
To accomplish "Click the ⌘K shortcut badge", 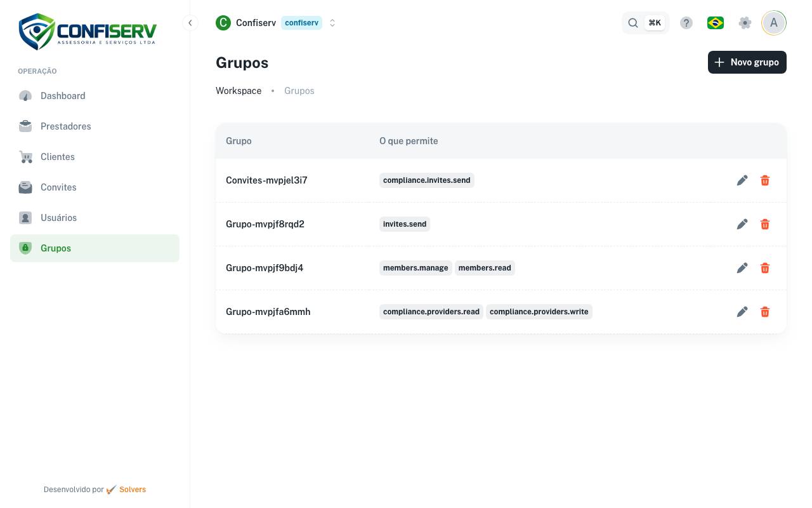I will pyautogui.click(x=655, y=23).
